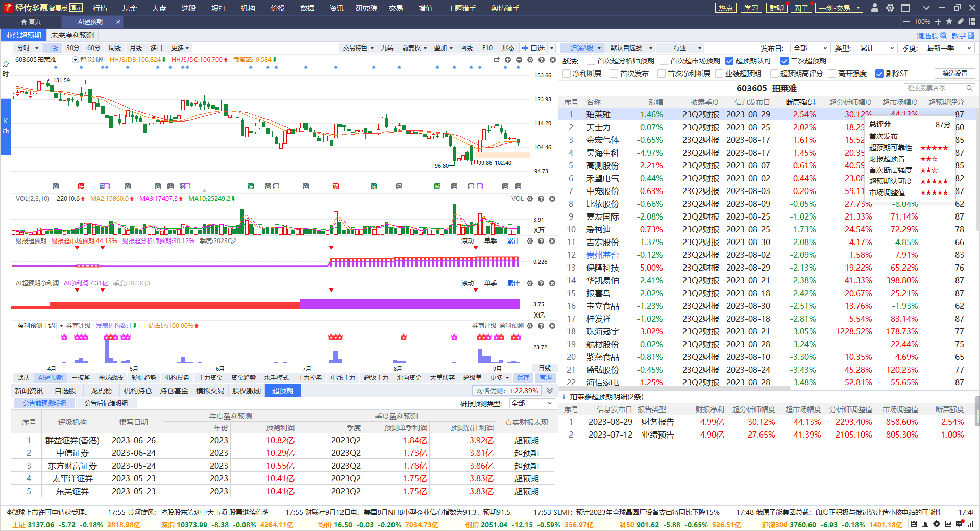Click 一键选股 link
The width and height of the screenshot is (980, 531).
(x=928, y=36)
